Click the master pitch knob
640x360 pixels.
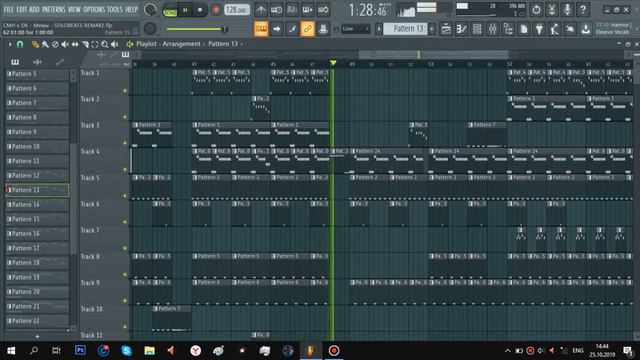[150, 29]
